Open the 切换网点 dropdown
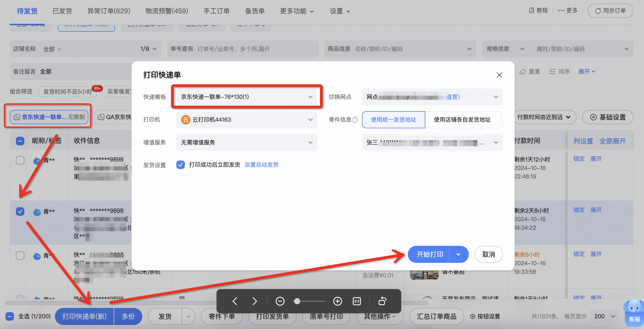Viewport: 644px width, 329px height. (x=432, y=97)
